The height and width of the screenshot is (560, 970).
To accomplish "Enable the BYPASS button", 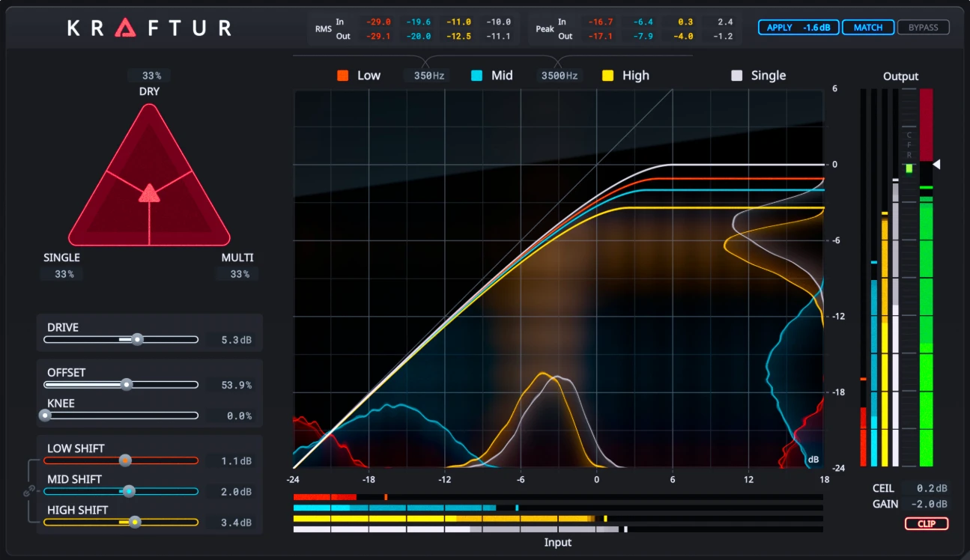I will pyautogui.click(x=923, y=28).
